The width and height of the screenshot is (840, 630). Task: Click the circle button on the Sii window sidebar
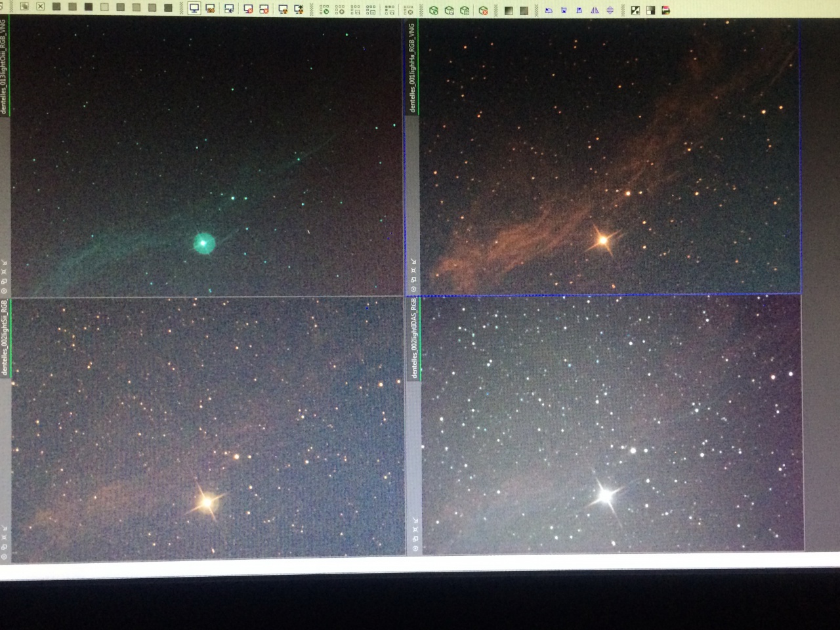click(x=4, y=556)
